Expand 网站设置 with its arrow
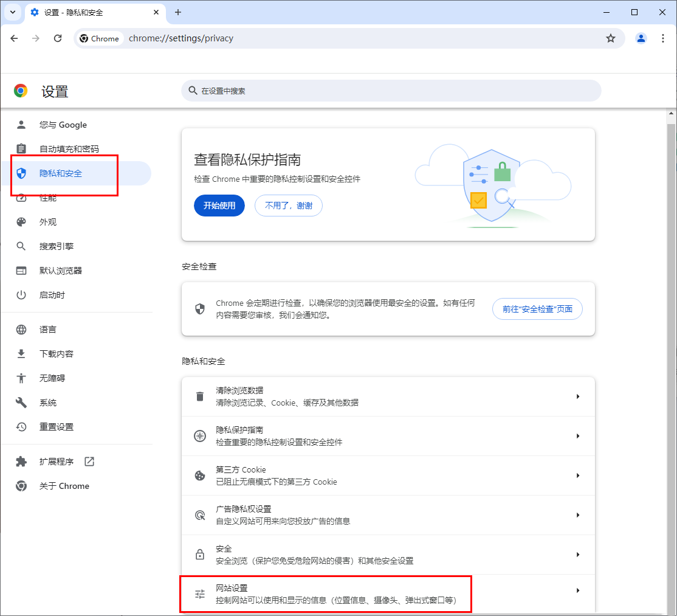Screen dimensions: 677x616 (x=578, y=590)
